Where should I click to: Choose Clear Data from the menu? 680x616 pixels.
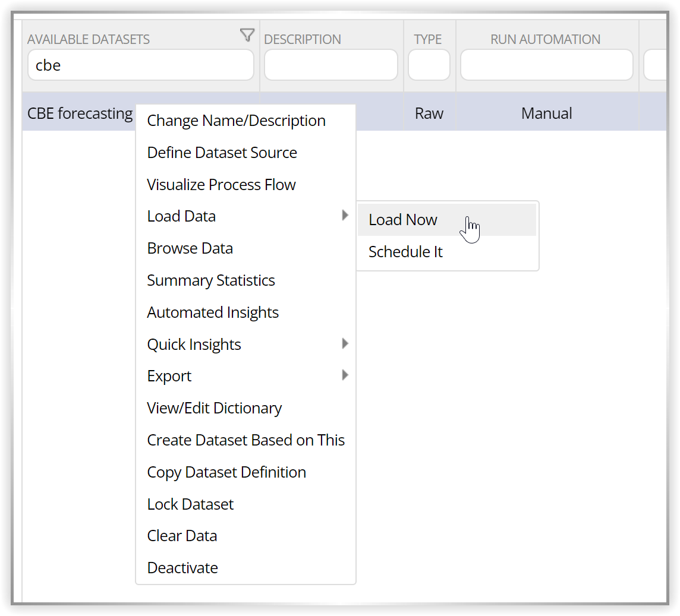[x=245, y=536]
